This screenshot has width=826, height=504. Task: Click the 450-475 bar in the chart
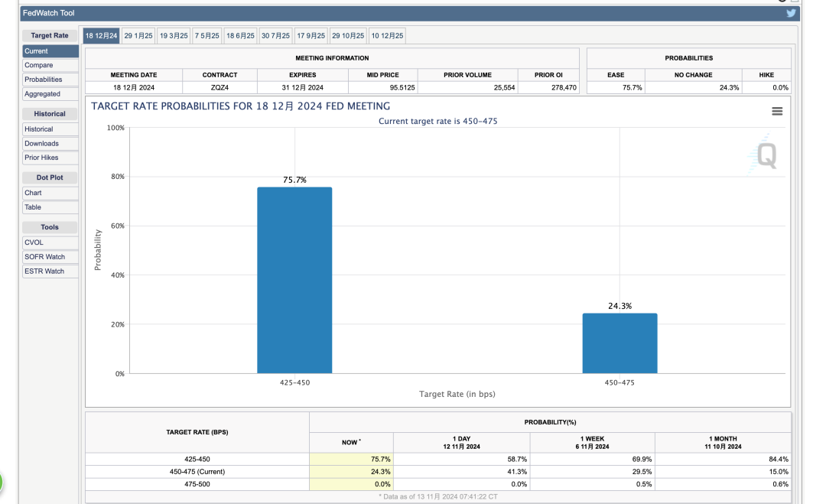619,343
